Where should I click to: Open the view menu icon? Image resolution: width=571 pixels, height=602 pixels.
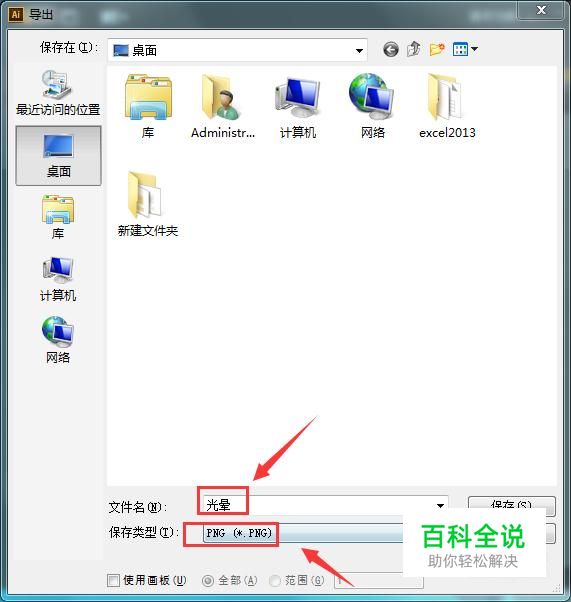pyautogui.click(x=465, y=49)
